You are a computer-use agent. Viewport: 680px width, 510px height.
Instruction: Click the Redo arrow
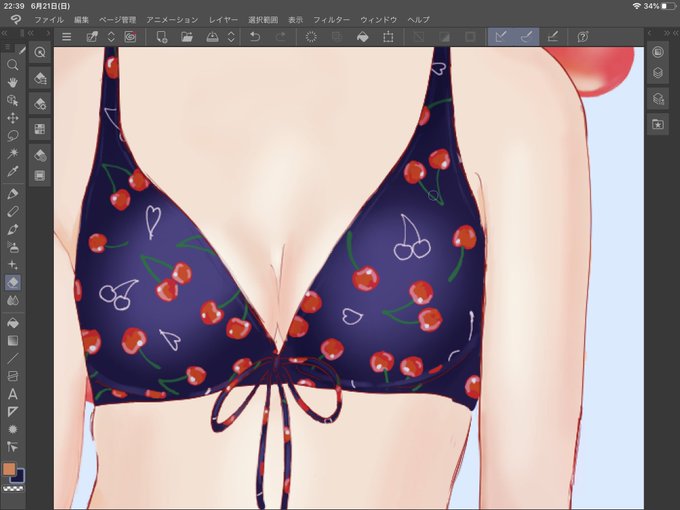click(x=281, y=37)
